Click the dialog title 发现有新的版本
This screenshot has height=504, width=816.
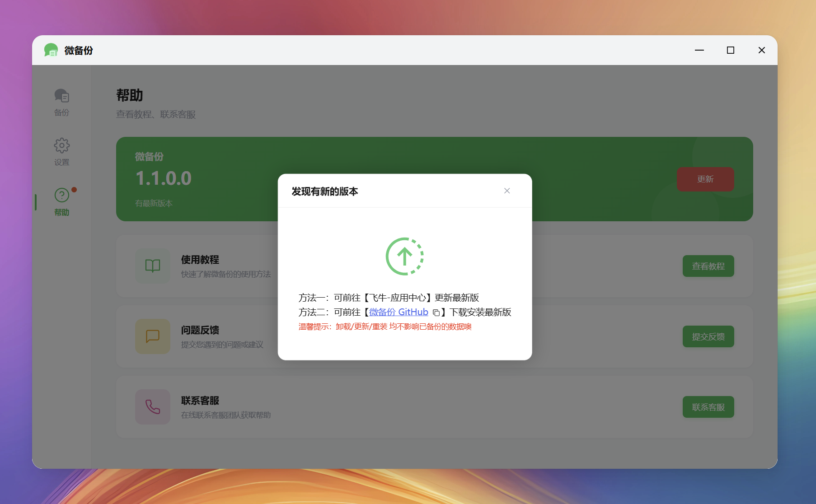click(x=325, y=191)
